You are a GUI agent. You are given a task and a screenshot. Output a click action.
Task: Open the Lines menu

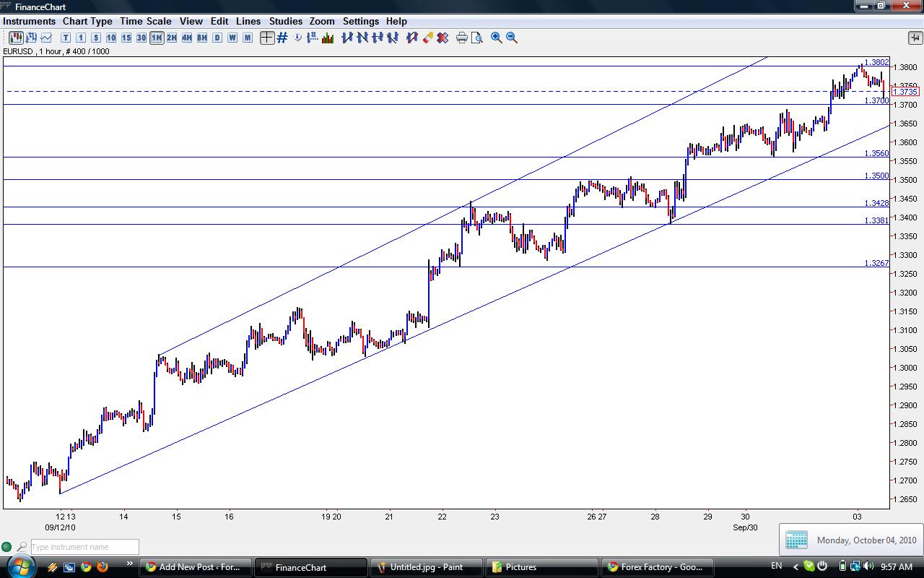point(248,21)
